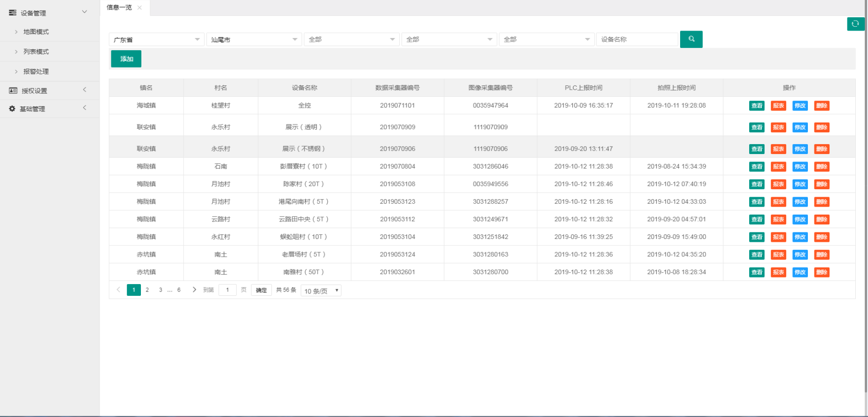This screenshot has width=868, height=417.
Task: Click 查看 for the 全控 device
Action: click(756, 106)
